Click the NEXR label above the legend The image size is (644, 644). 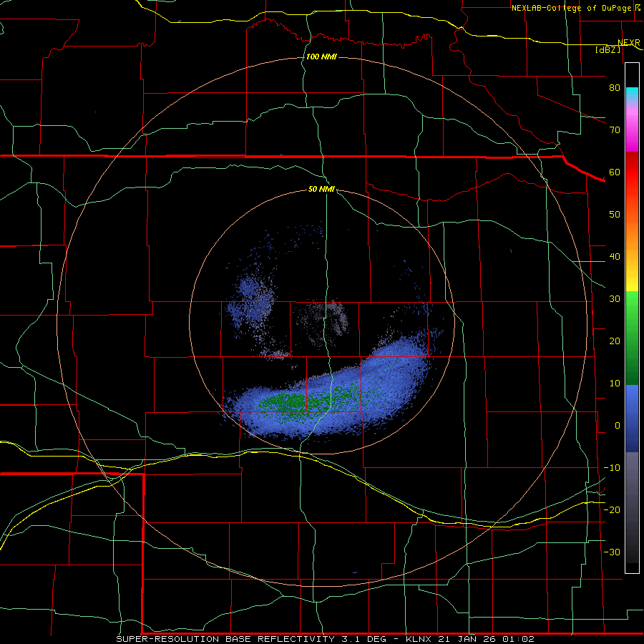628,43
